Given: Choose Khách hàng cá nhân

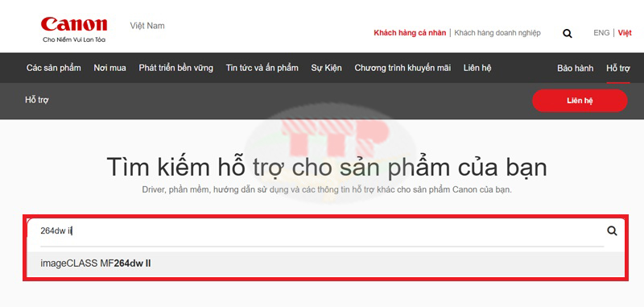Looking at the screenshot, I should coord(410,33).
